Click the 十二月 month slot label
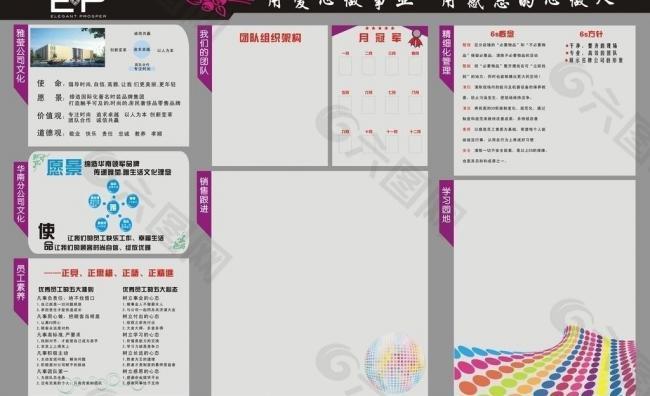The image size is (650, 396). pyautogui.click(x=415, y=131)
